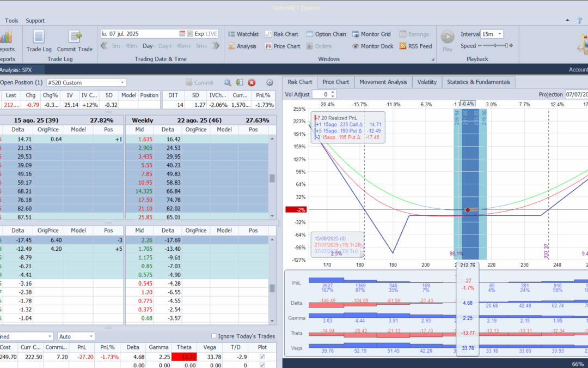Image resolution: width=588 pixels, height=368 pixels.
Task: Open the Watchlist window
Action: (243, 34)
